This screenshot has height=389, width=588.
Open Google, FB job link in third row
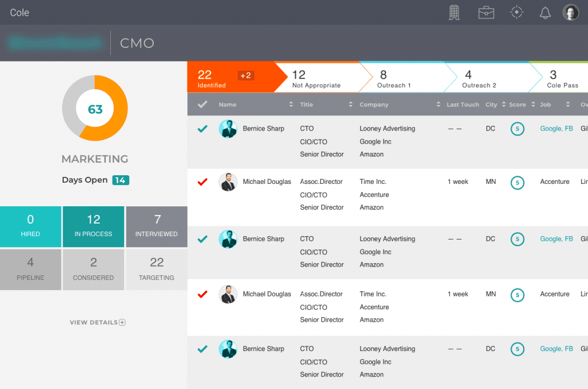(556, 239)
